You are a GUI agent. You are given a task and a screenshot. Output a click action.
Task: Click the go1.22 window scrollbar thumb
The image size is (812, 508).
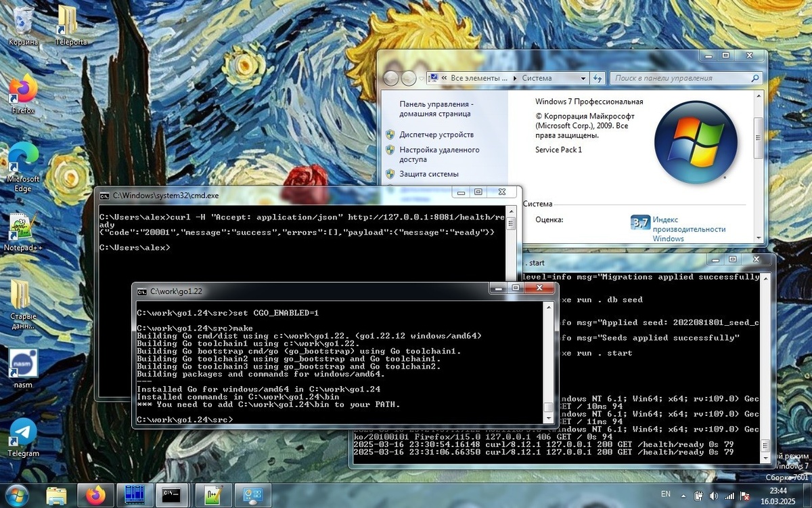[x=549, y=408]
